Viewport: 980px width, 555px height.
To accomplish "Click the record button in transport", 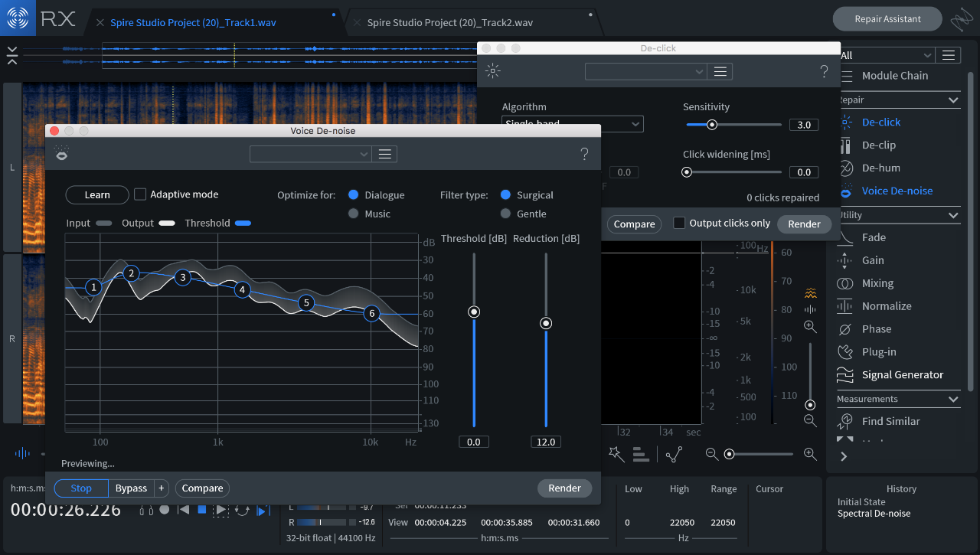I will pos(164,510).
